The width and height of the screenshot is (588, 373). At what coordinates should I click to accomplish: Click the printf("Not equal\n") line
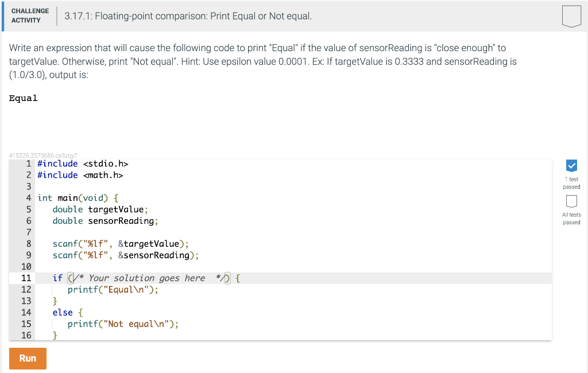pos(123,324)
